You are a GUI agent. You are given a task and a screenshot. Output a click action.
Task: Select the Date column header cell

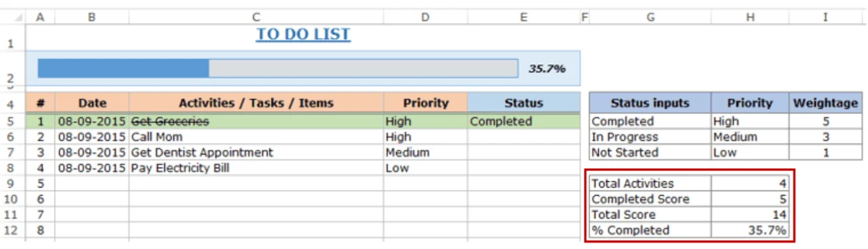tap(92, 103)
